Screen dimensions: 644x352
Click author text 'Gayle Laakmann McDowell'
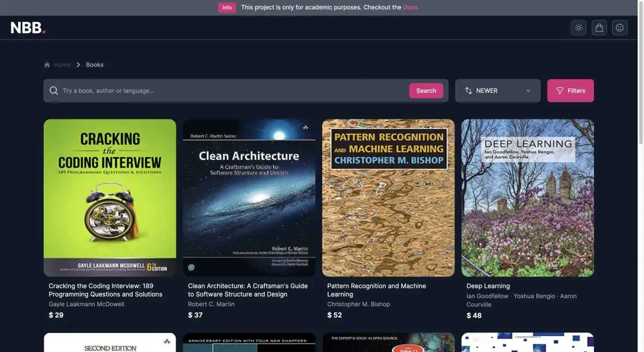pyautogui.click(x=86, y=304)
